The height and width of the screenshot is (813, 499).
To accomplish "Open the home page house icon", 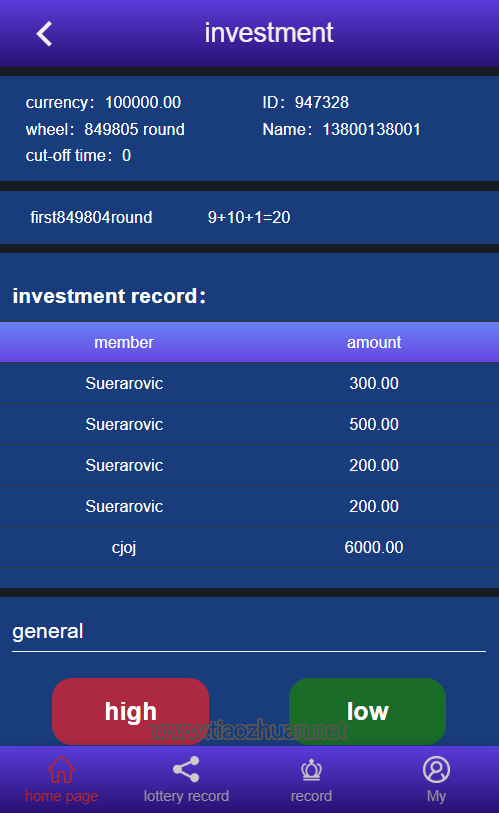I will 61,769.
